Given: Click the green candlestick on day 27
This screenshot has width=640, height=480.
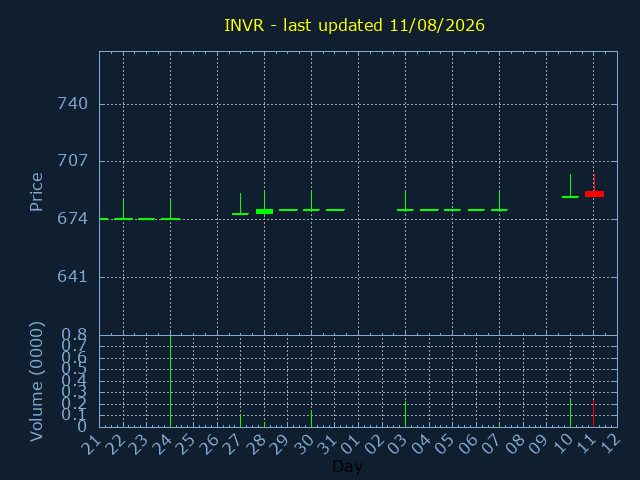Looking at the screenshot, I should tap(240, 204).
